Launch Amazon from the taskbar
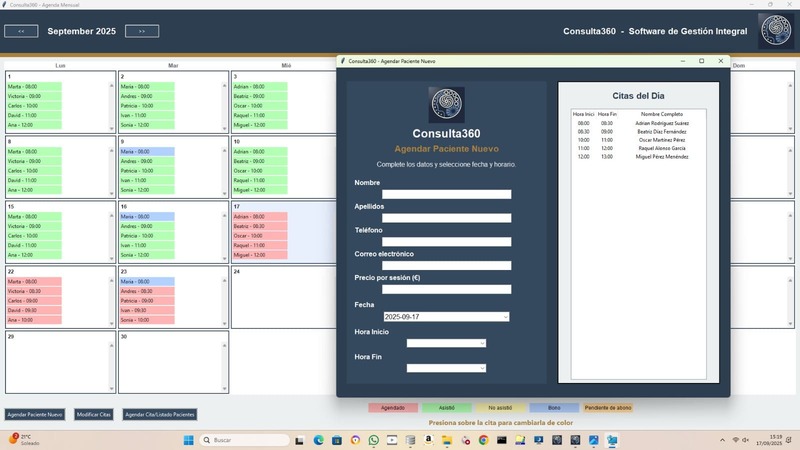The image size is (800, 450). click(x=428, y=440)
